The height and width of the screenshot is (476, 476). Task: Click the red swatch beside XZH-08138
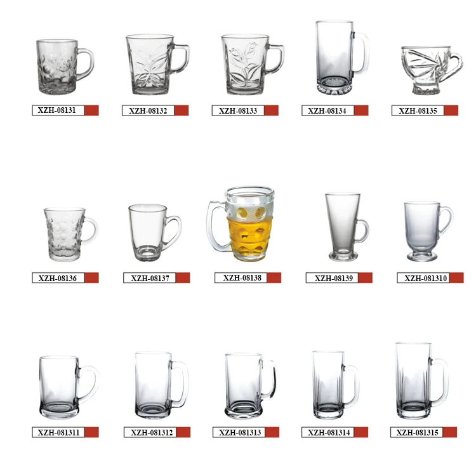[x=274, y=278]
